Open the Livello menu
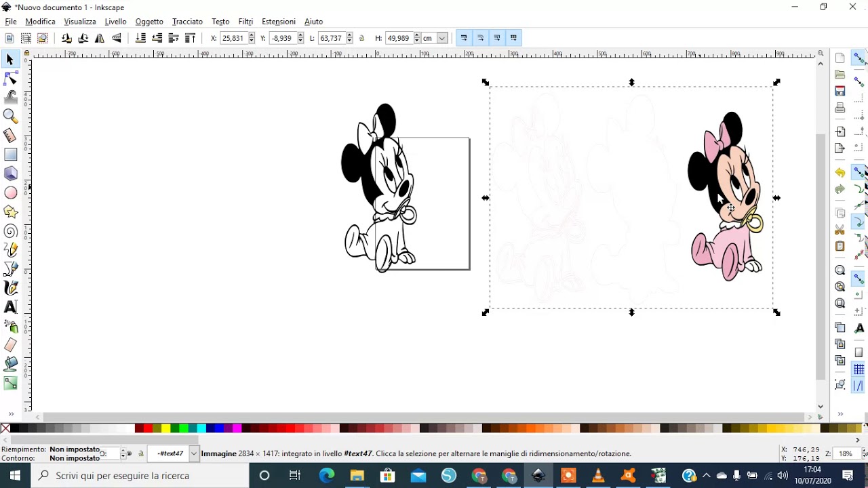Image resolution: width=868 pixels, height=488 pixels. (x=115, y=22)
